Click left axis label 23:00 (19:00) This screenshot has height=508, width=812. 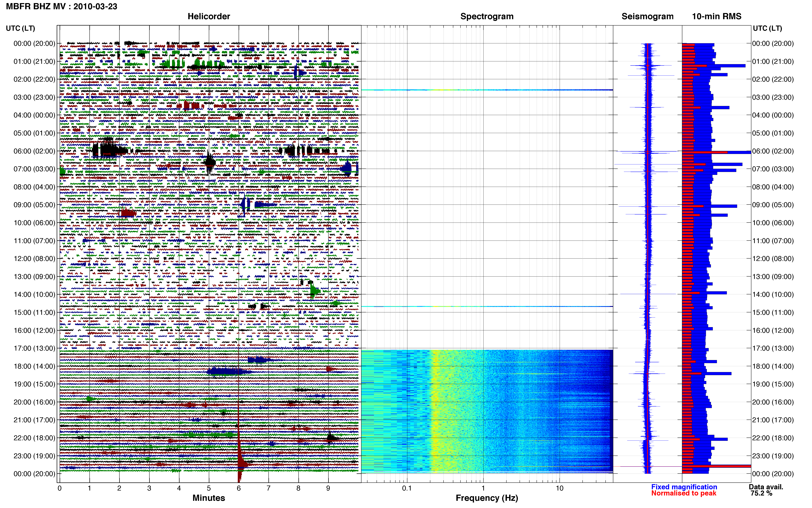(x=34, y=456)
